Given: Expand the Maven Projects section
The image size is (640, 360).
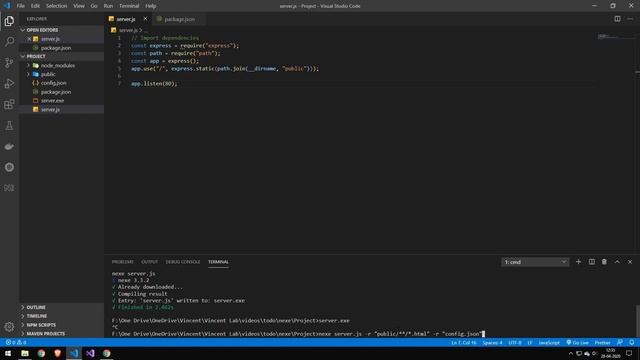Looking at the screenshot, I should (x=61, y=333).
